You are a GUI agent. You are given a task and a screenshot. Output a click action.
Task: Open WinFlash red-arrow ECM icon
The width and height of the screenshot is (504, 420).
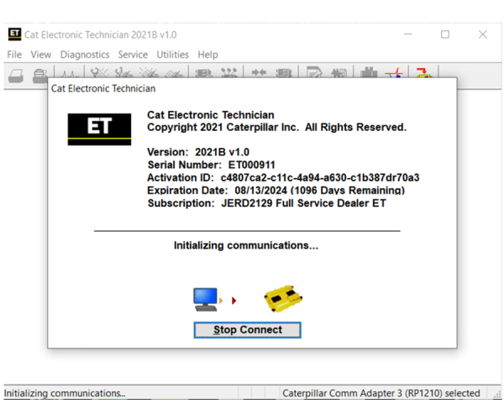(x=424, y=72)
